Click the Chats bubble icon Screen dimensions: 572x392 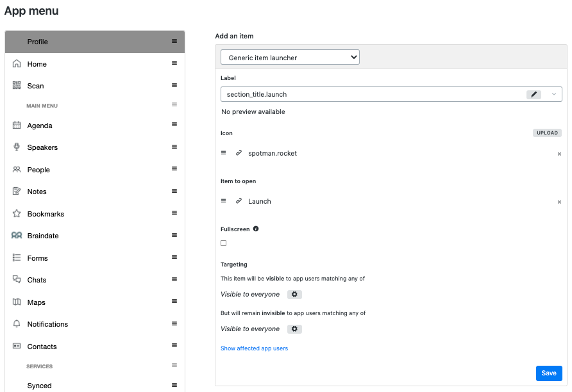point(17,279)
